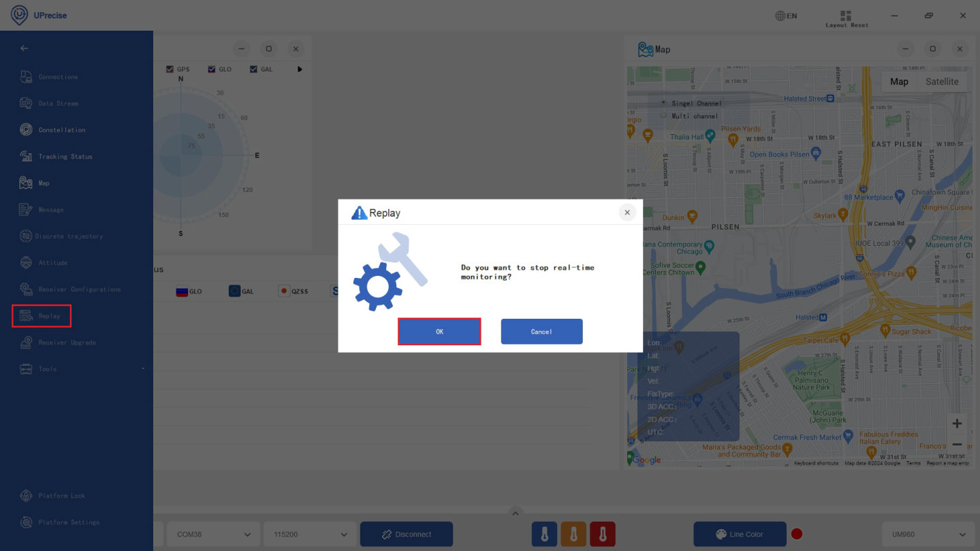Open the UM980 device dropdown

point(929,535)
